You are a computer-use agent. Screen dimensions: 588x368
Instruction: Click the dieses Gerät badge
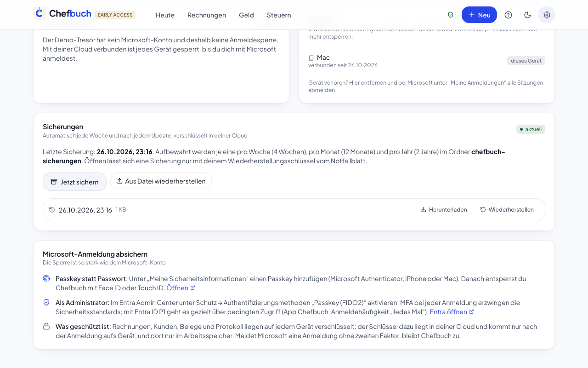coord(526,61)
